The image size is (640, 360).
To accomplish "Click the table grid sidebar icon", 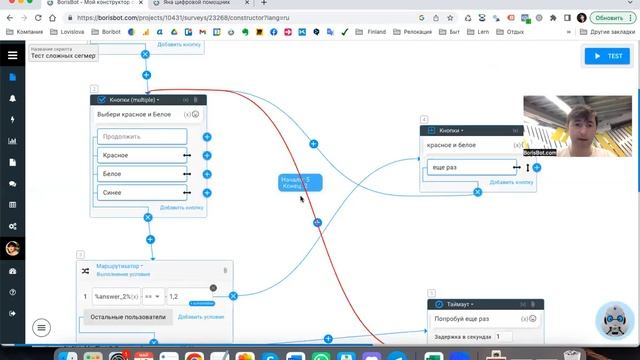I will [x=13, y=205].
